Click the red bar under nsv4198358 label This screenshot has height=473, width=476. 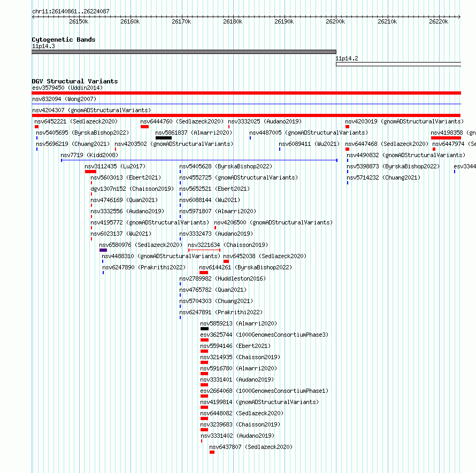coord(446,138)
